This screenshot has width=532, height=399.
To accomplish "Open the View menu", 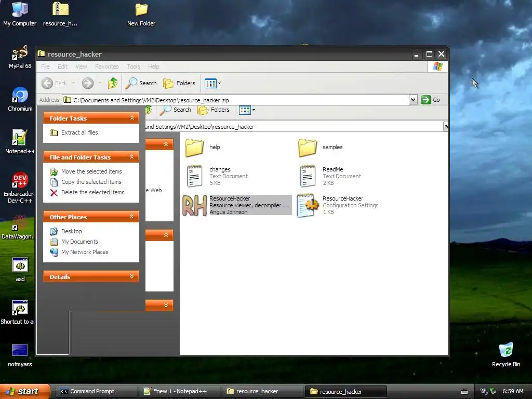I will coord(81,66).
